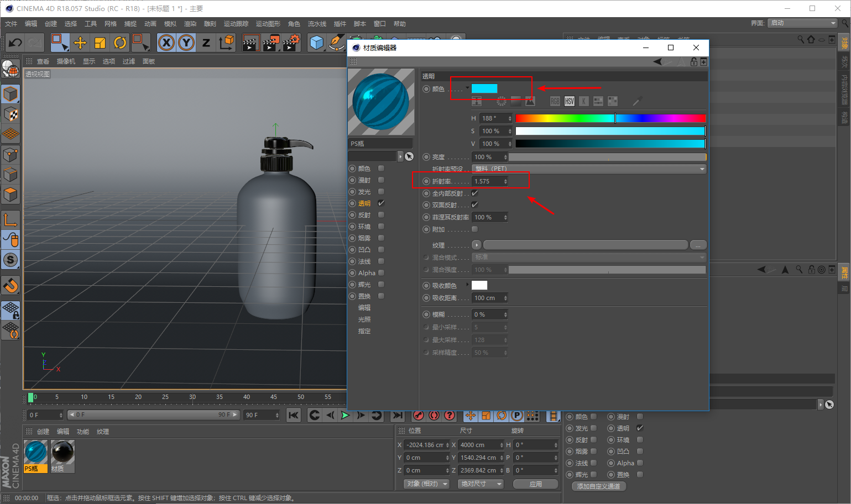Select the Move tool
The height and width of the screenshot is (504, 851).
pos(80,43)
